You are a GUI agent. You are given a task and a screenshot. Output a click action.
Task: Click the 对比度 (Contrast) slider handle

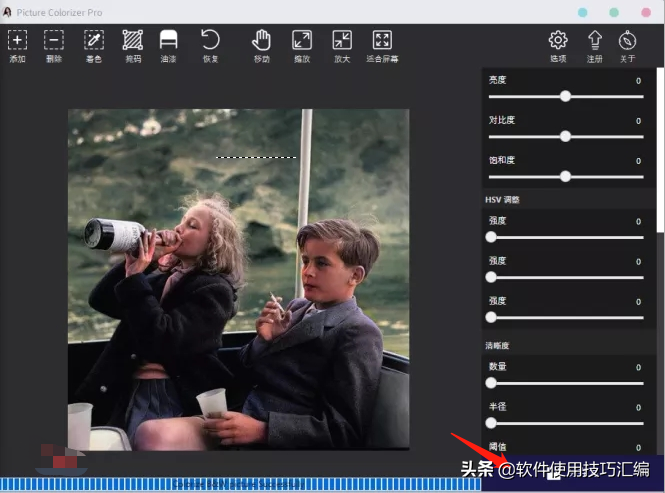point(565,136)
